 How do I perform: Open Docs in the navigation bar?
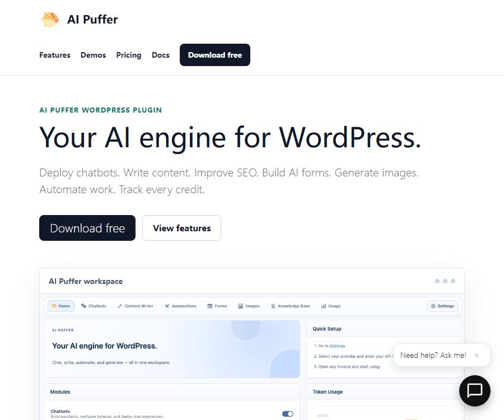[x=160, y=55]
